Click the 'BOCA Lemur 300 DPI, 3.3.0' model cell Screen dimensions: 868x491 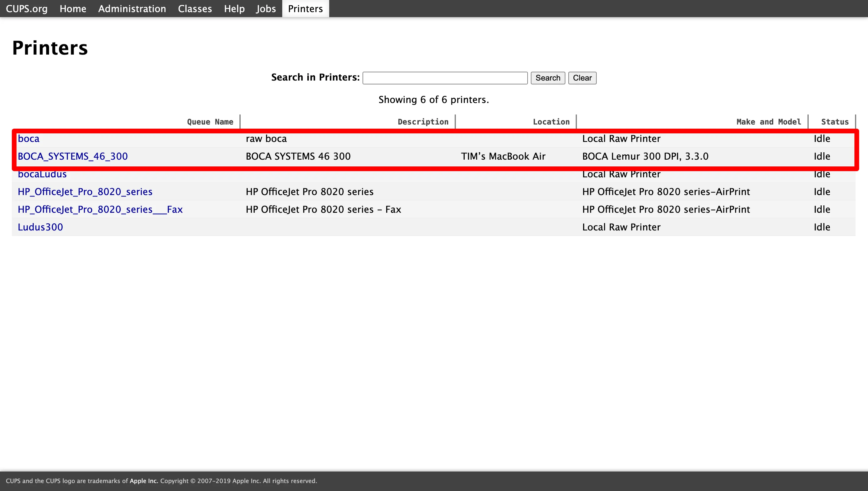coord(645,156)
